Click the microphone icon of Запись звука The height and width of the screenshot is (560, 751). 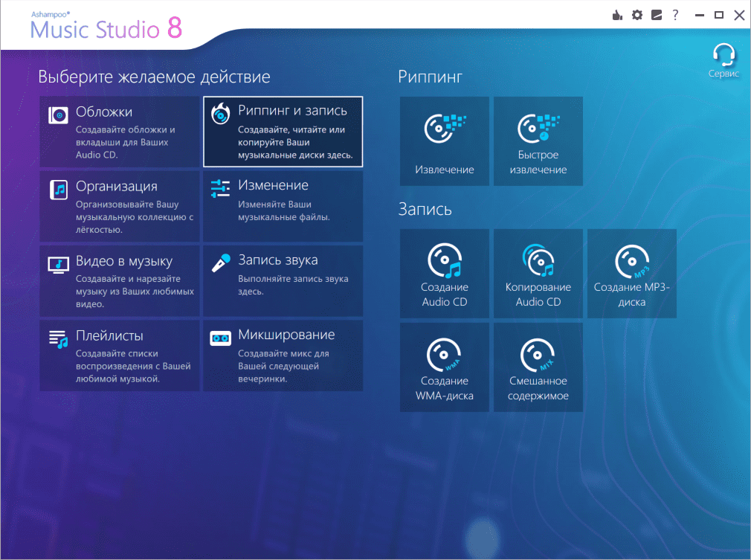pos(221,263)
